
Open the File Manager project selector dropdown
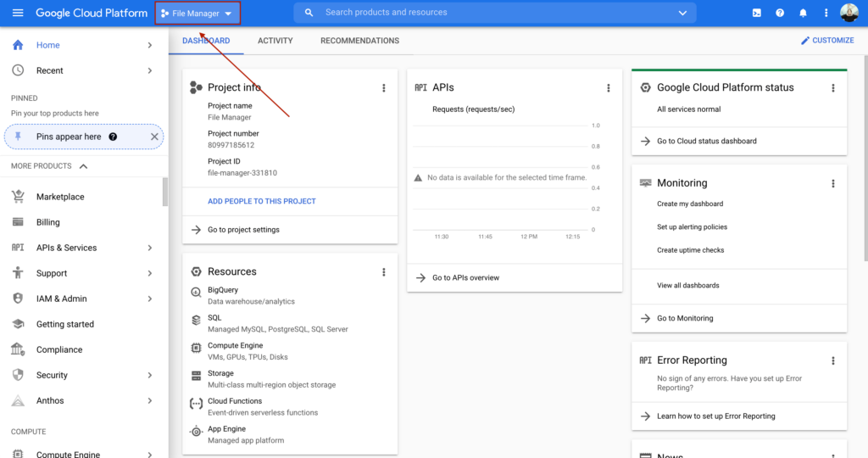pos(198,13)
